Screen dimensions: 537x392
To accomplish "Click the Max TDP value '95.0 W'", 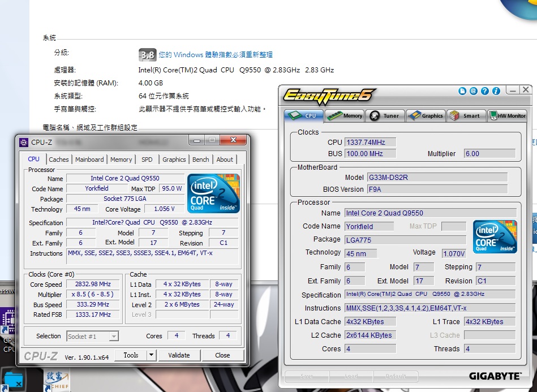I will point(171,188).
